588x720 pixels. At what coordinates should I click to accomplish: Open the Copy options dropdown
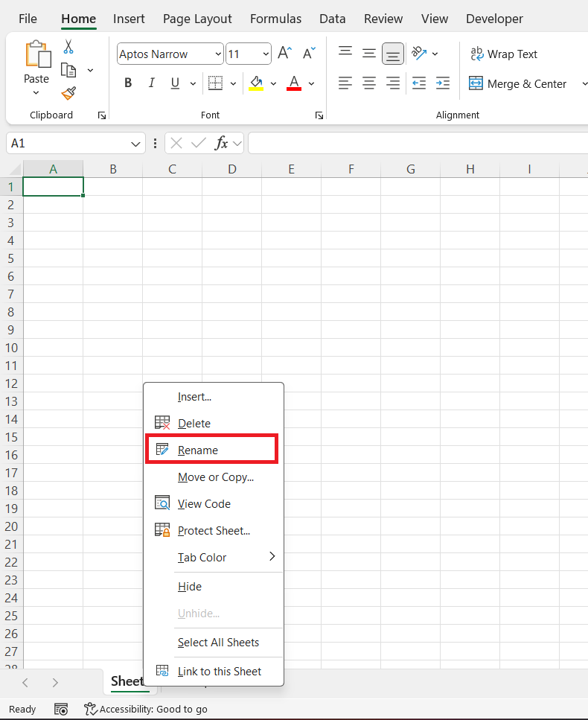click(90, 70)
